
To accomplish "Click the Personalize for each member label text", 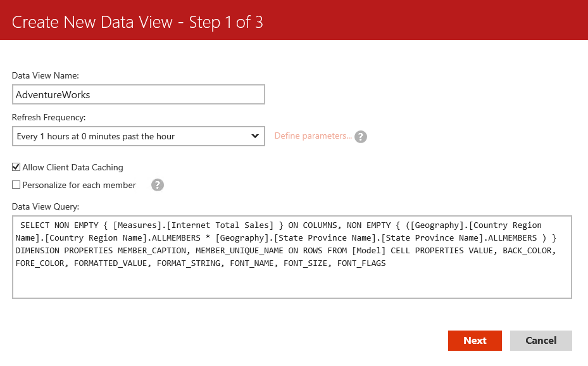I will click(x=79, y=185).
